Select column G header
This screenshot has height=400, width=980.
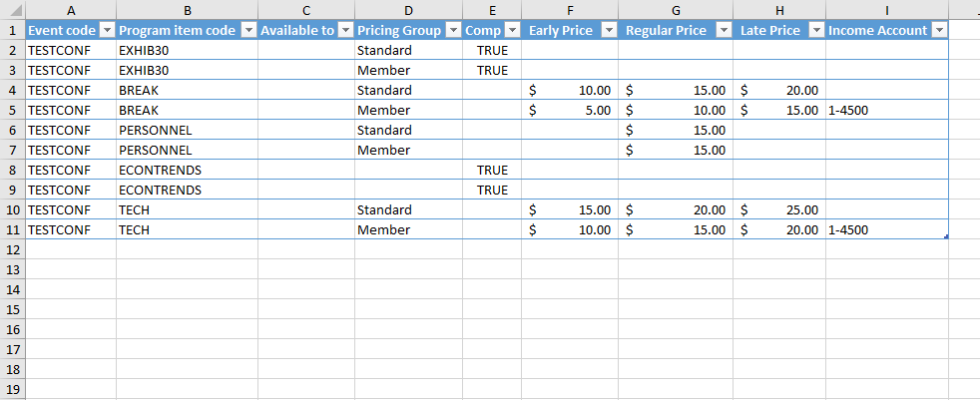(x=676, y=9)
